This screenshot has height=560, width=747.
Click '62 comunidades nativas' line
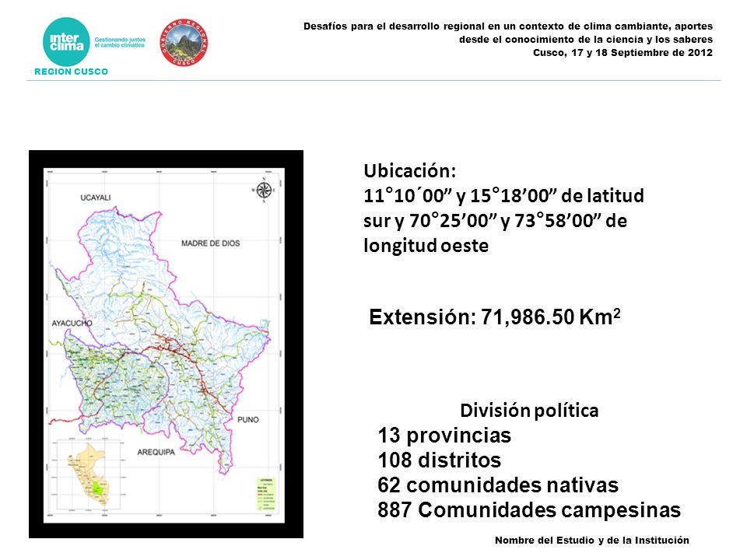tap(498, 485)
